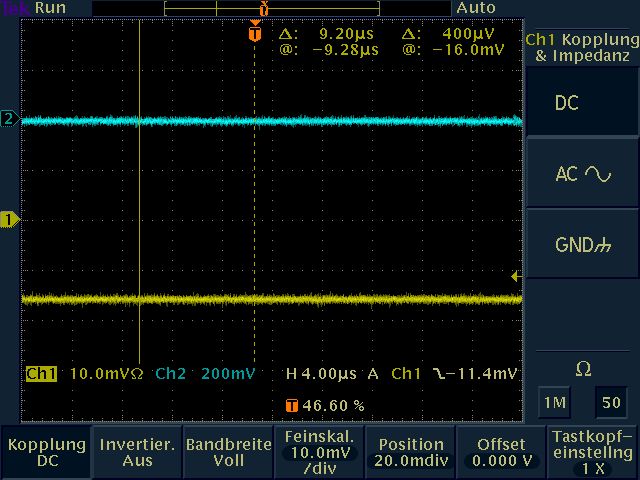Select GND coupling option
Screen dimensions: 640x480
click(582, 245)
